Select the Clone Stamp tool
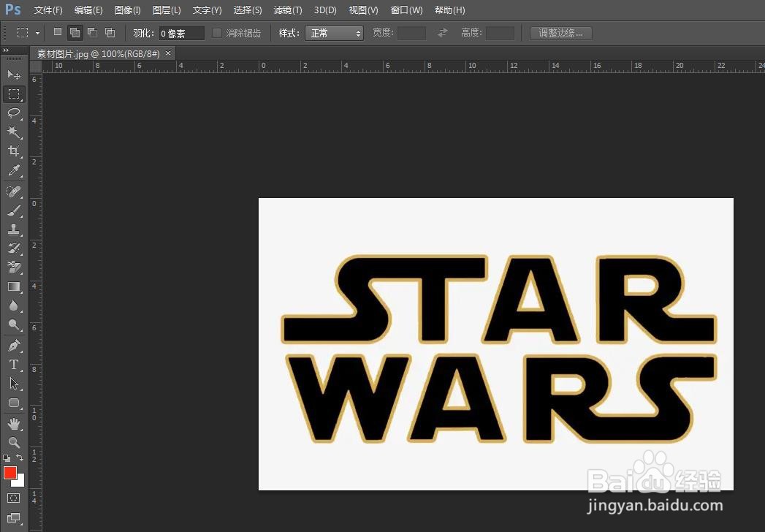765x532 pixels. 14,229
